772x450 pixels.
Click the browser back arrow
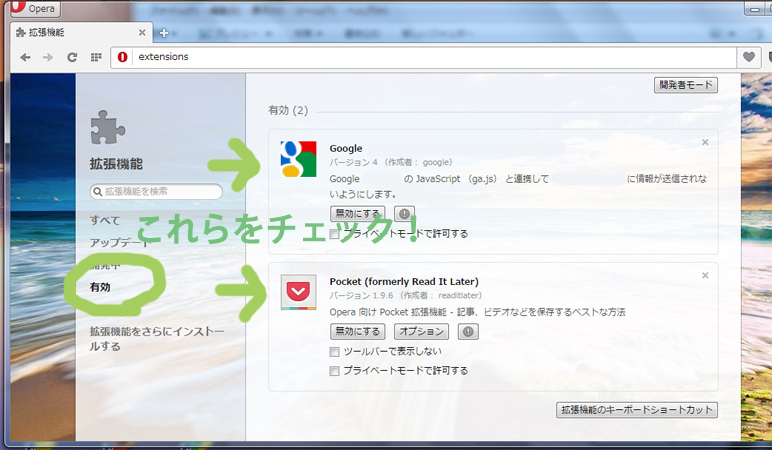(25, 57)
